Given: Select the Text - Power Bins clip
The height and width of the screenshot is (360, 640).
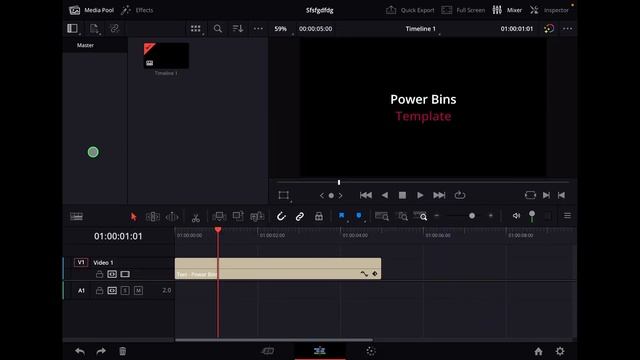Looking at the screenshot, I should (278, 268).
